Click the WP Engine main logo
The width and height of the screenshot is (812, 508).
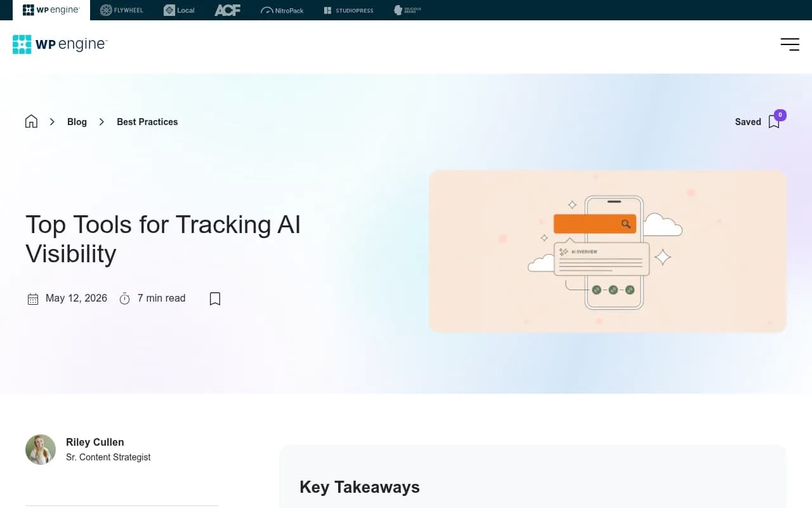(60, 44)
